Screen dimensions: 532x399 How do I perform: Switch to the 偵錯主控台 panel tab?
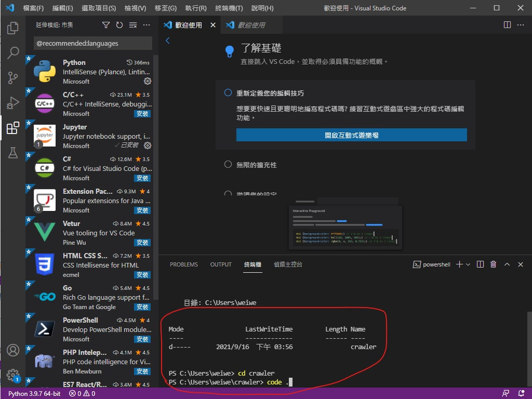(x=288, y=264)
